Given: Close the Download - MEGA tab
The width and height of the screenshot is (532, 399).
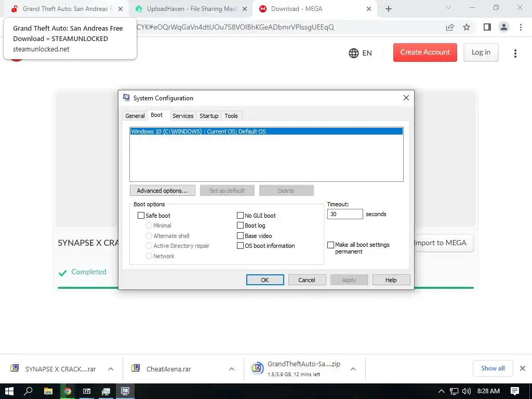Looking at the screenshot, I should [x=369, y=9].
